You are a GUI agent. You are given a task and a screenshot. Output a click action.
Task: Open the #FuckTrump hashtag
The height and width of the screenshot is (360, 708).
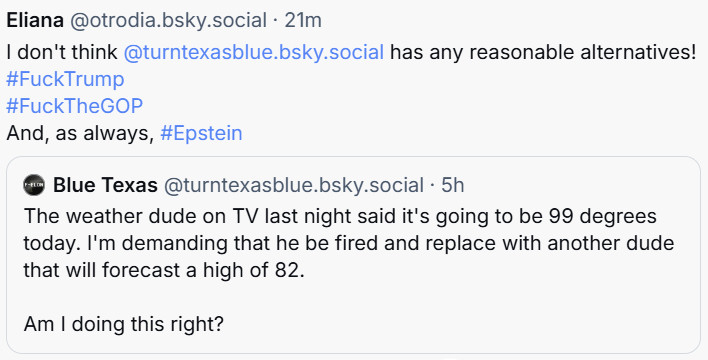tap(65, 79)
